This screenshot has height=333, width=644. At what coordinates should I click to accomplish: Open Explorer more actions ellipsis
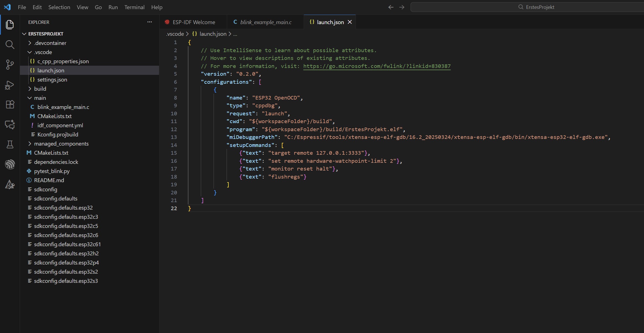150,22
